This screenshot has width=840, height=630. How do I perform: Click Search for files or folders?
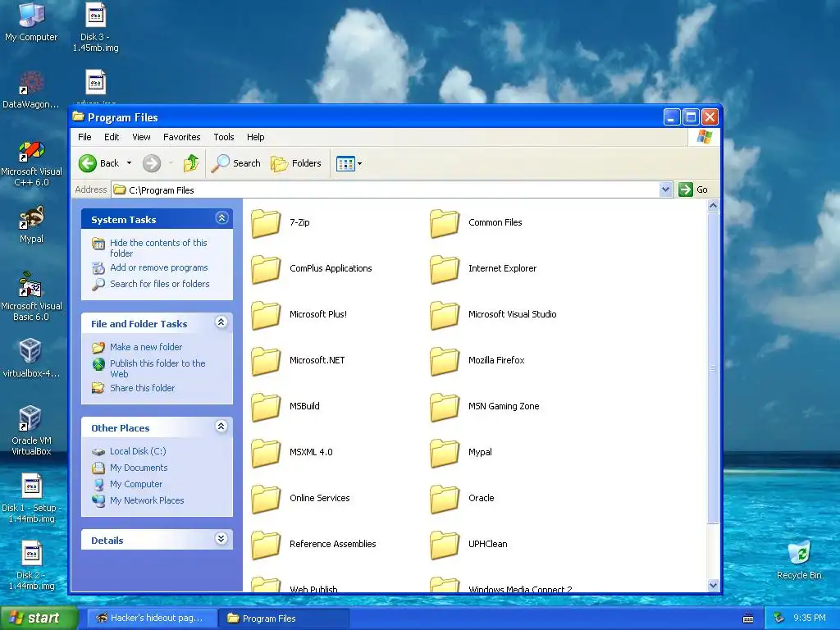160,284
